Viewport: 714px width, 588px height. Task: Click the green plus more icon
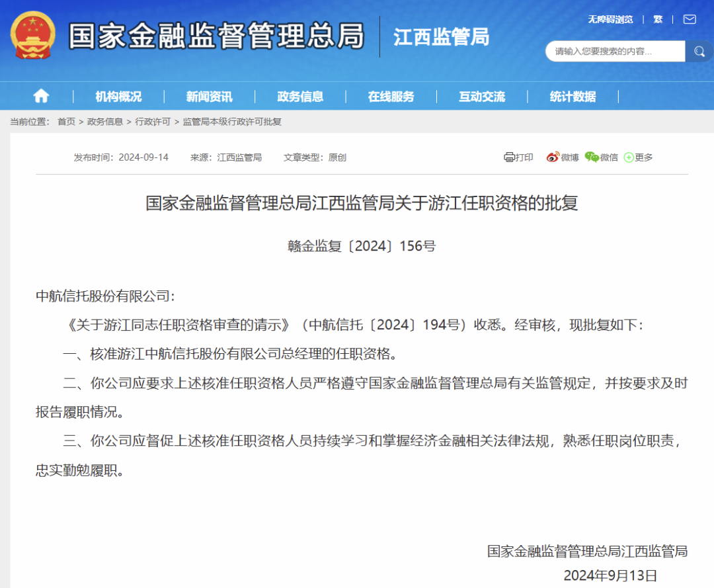click(629, 157)
